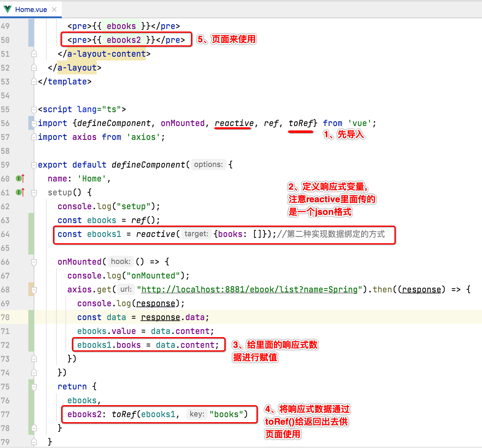Click console.log("onMounted") on line 67

[x=126, y=276]
